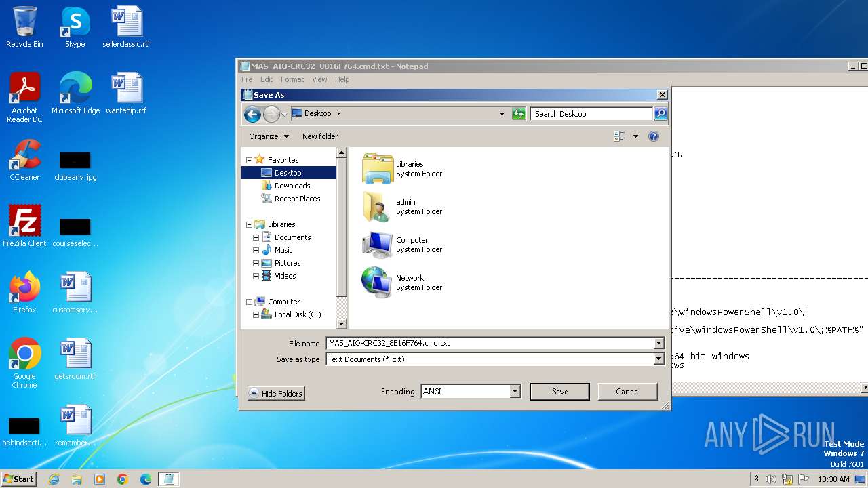Click the Change your view icon

tap(619, 136)
